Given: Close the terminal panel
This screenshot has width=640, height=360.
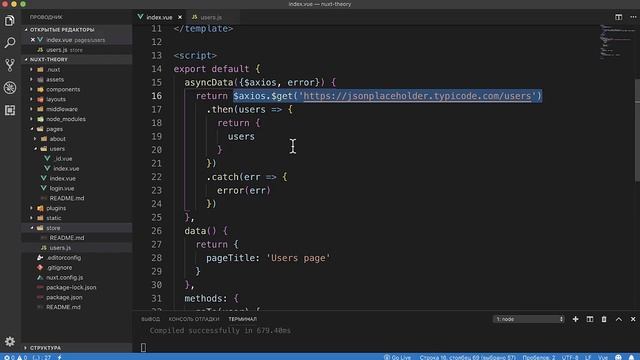Looking at the screenshot, I should pyautogui.click(x=633, y=319).
